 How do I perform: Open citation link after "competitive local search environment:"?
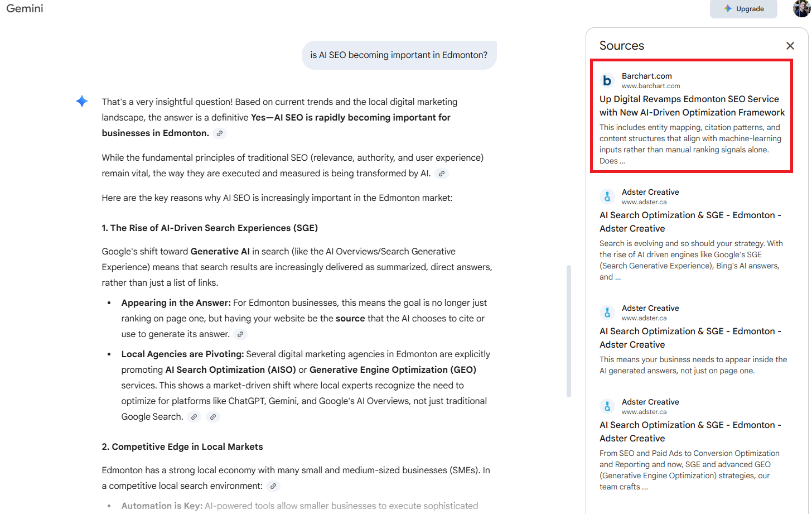(273, 486)
